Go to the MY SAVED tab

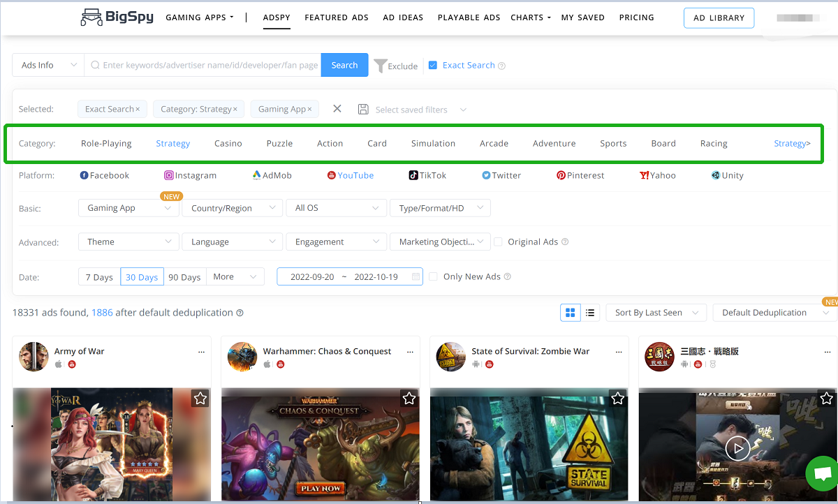coord(583,17)
